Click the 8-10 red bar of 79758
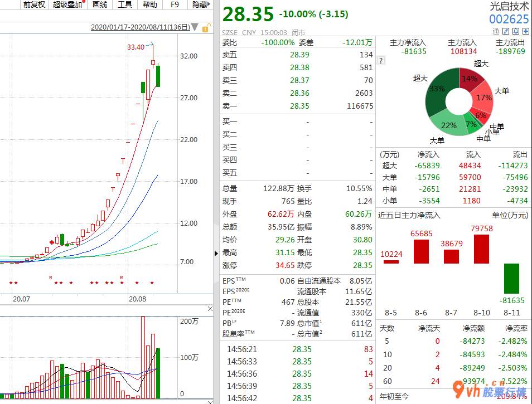 click(481, 249)
